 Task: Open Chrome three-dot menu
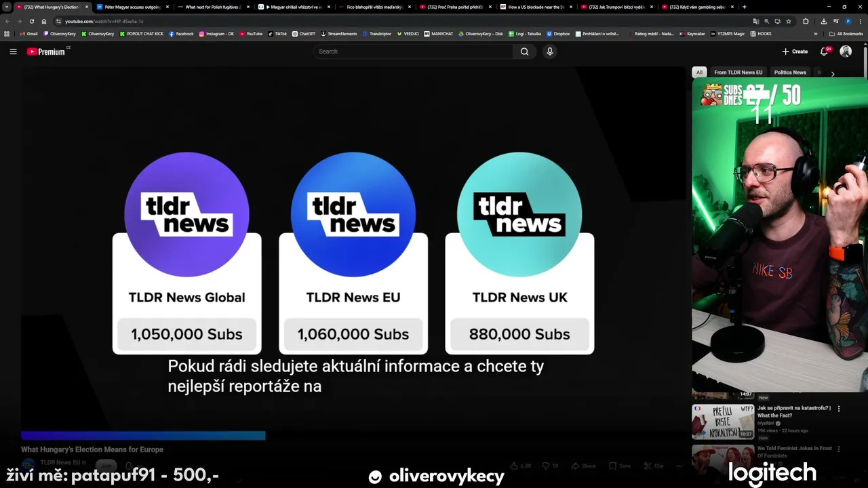pyautogui.click(x=861, y=21)
